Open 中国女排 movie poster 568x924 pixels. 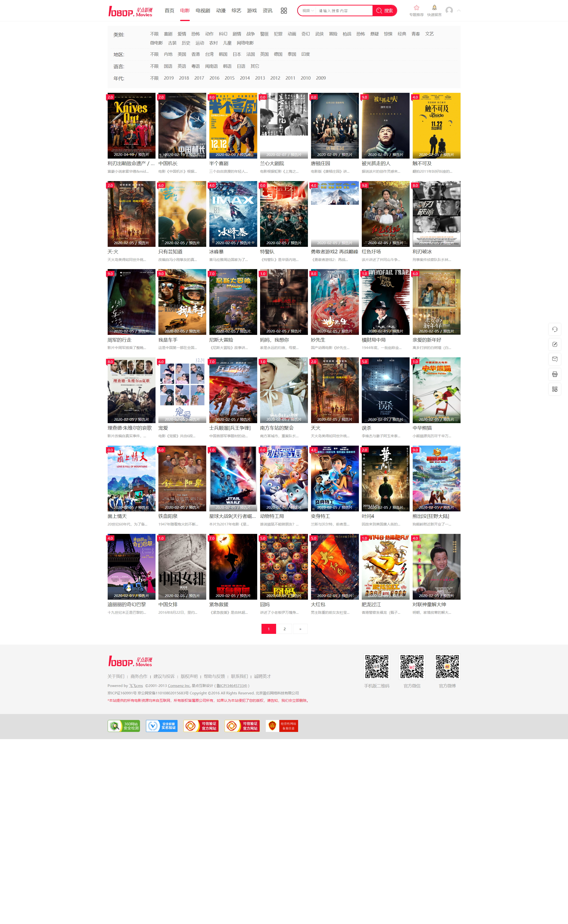coord(182,567)
